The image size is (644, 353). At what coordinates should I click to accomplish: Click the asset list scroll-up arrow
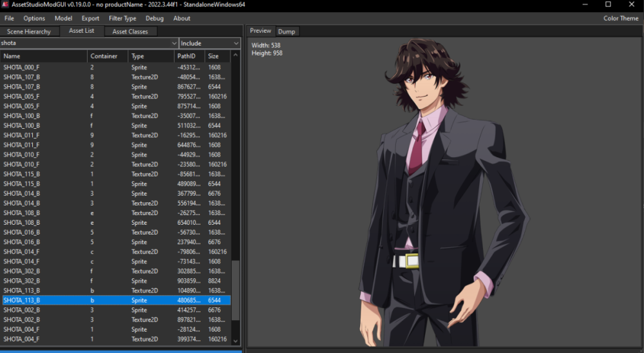235,55
